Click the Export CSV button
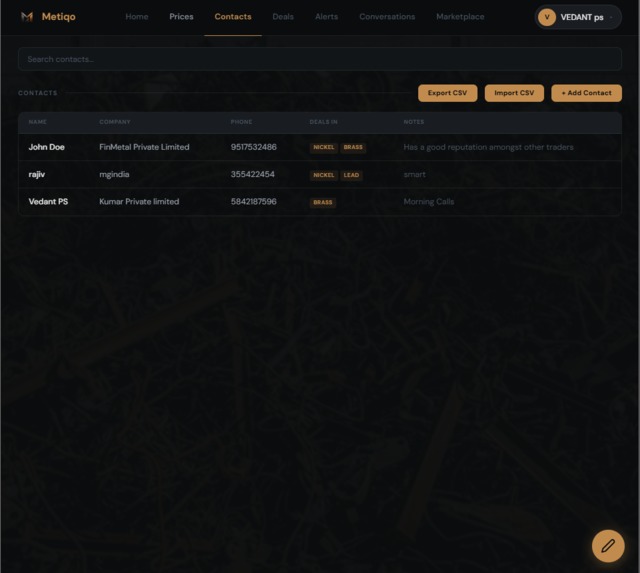 tap(447, 93)
